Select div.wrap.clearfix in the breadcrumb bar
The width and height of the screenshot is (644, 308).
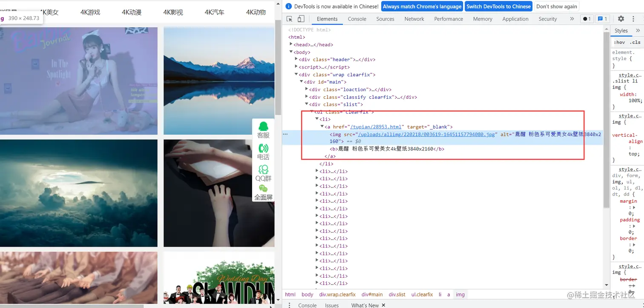[337, 294]
